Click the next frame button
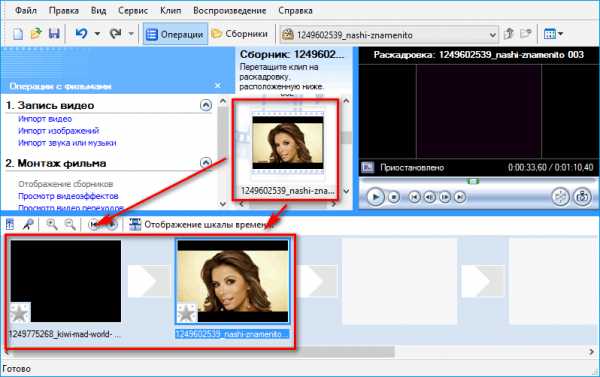Image resolution: width=600 pixels, height=377 pixels. pyautogui.click(x=445, y=197)
